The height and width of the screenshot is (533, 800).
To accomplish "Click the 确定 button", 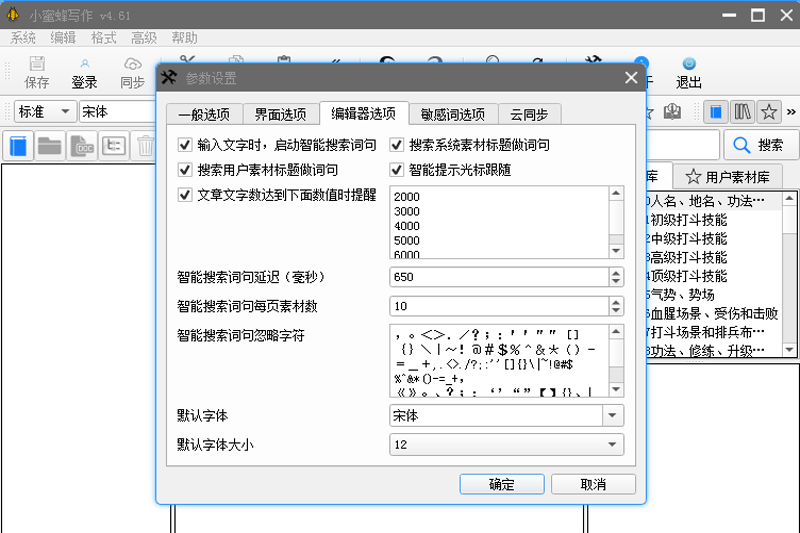I will tap(501, 484).
